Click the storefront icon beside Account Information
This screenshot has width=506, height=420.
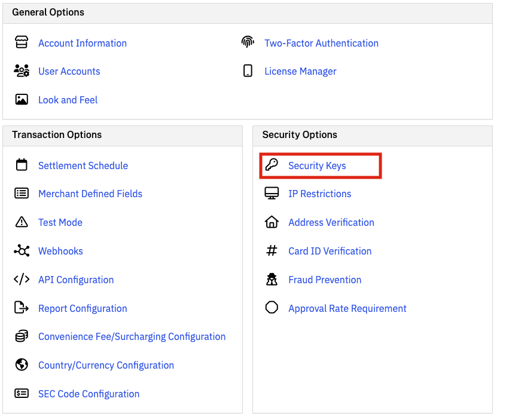pyautogui.click(x=22, y=43)
